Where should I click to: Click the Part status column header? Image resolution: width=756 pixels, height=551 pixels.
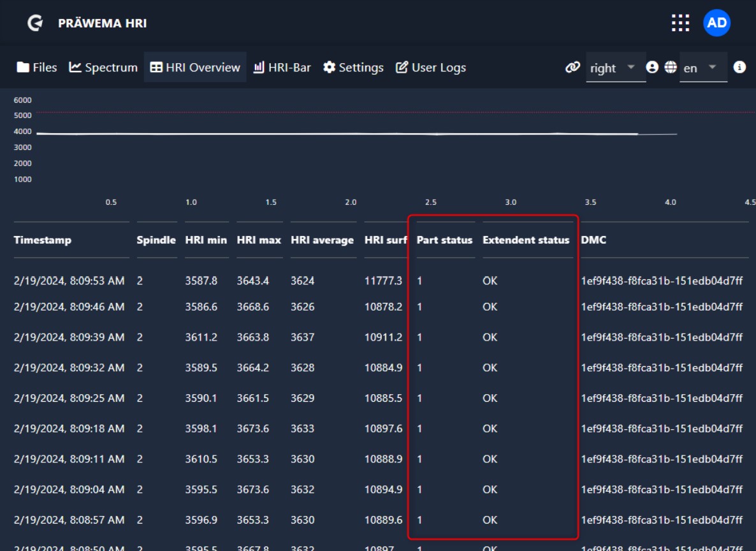pyautogui.click(x=444, y=240)
